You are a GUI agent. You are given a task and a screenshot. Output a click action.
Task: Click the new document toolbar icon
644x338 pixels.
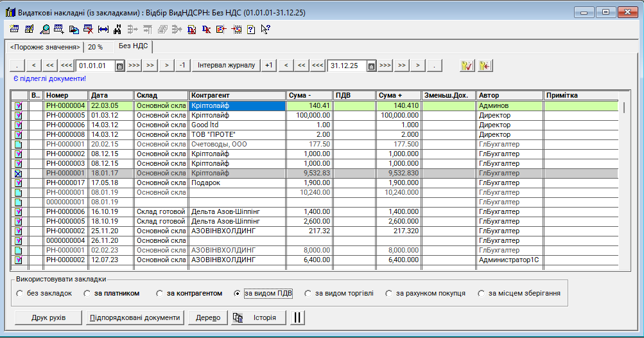pos(15,29)
